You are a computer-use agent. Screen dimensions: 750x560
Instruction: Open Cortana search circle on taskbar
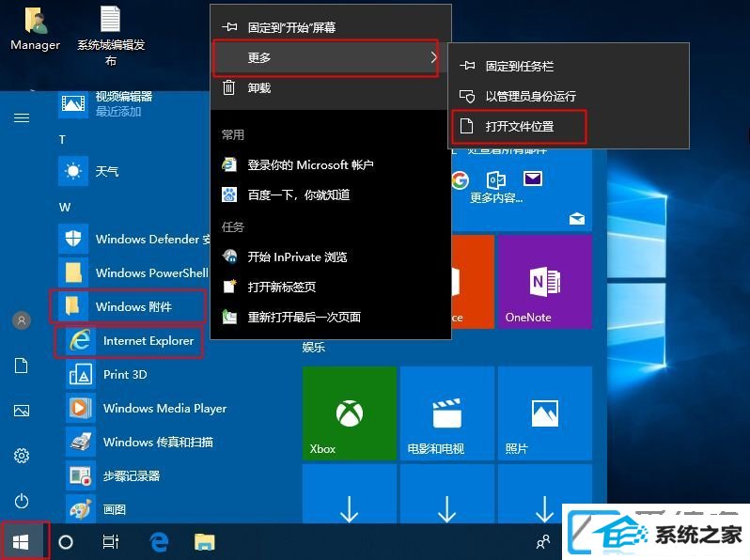[66, 542]
